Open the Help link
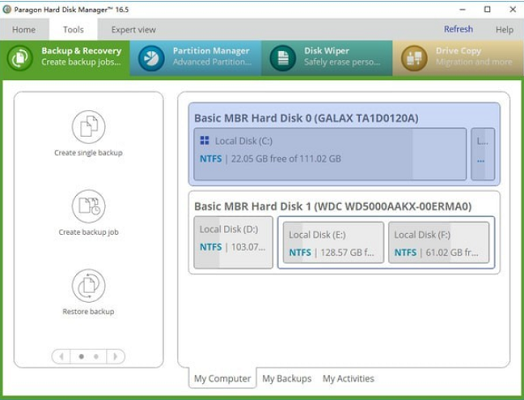Viewport: 524px width, 400px height. pyautogui.click(x=504, y=29)
